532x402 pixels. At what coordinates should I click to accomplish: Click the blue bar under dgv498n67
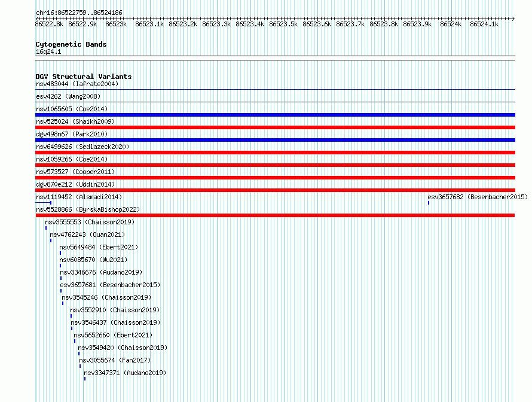(275, 140)
